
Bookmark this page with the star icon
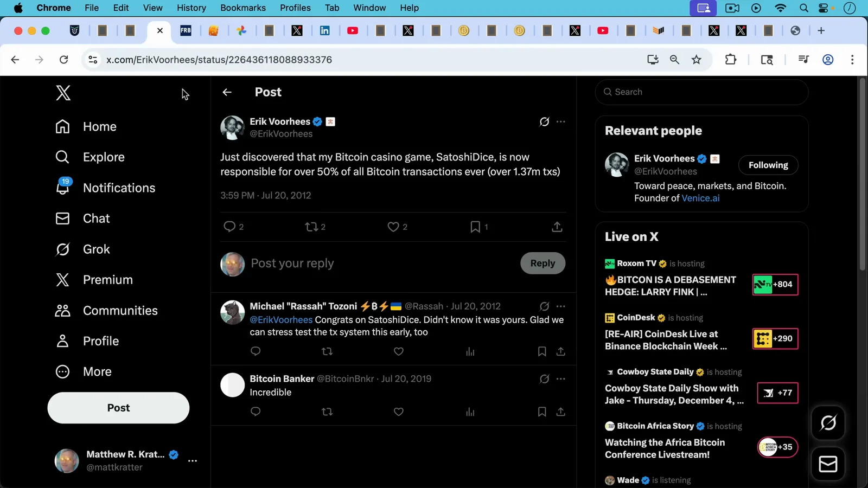pos(697,60)
